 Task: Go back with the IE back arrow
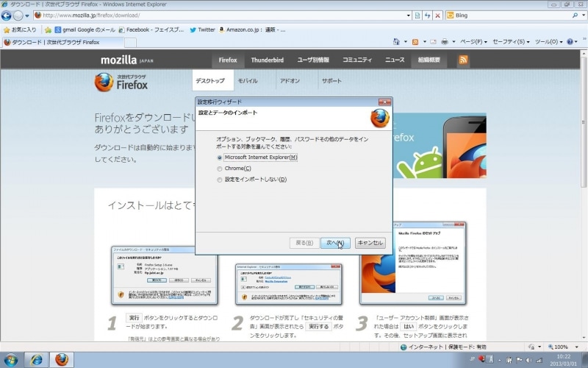point(6,15)
